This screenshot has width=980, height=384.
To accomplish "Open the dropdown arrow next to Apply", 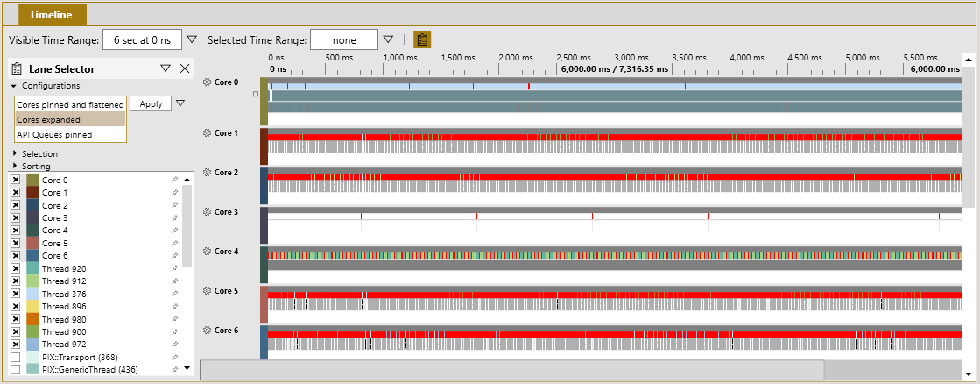I will [x=180, y=103].
